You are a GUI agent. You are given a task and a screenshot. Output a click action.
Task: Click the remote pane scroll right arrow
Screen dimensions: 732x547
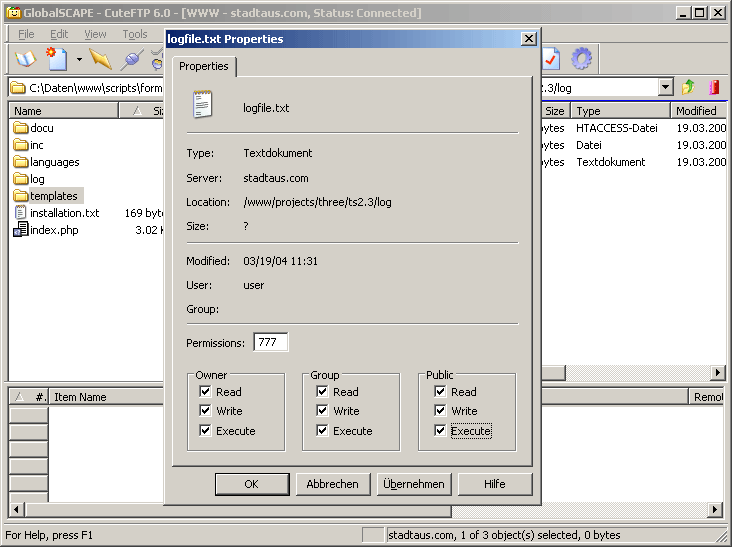[718, 372]
